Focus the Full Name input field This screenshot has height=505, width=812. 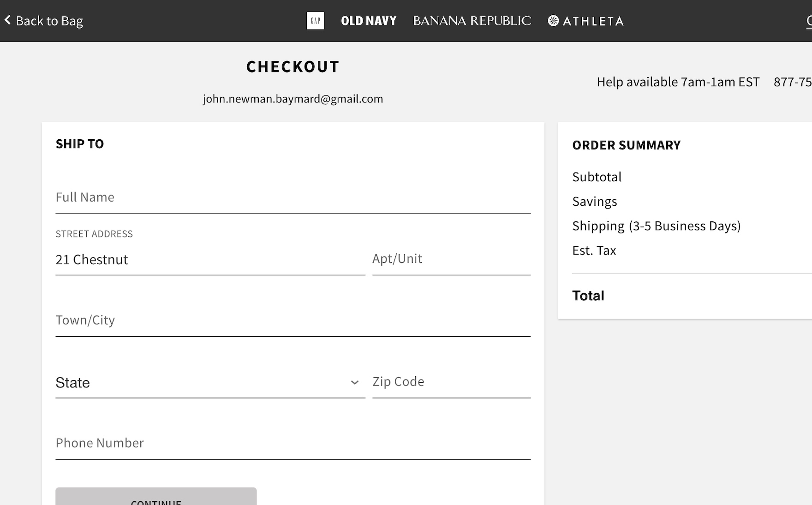point(293,197)
